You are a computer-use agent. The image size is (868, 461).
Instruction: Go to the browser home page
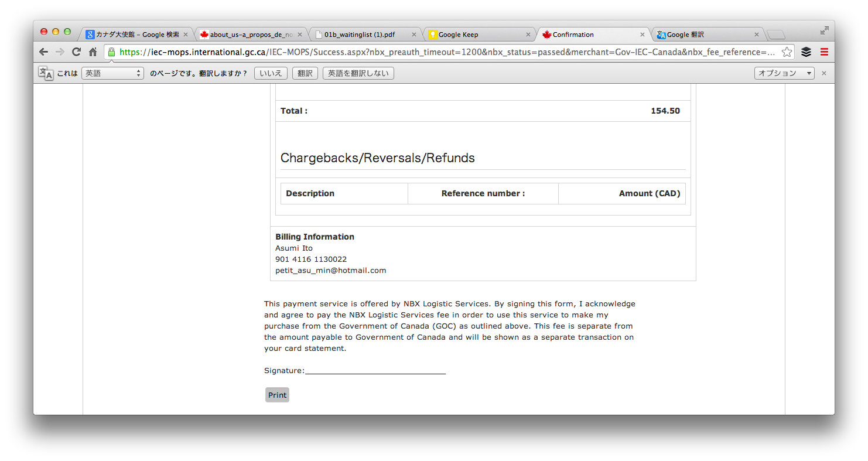point(93,52)
